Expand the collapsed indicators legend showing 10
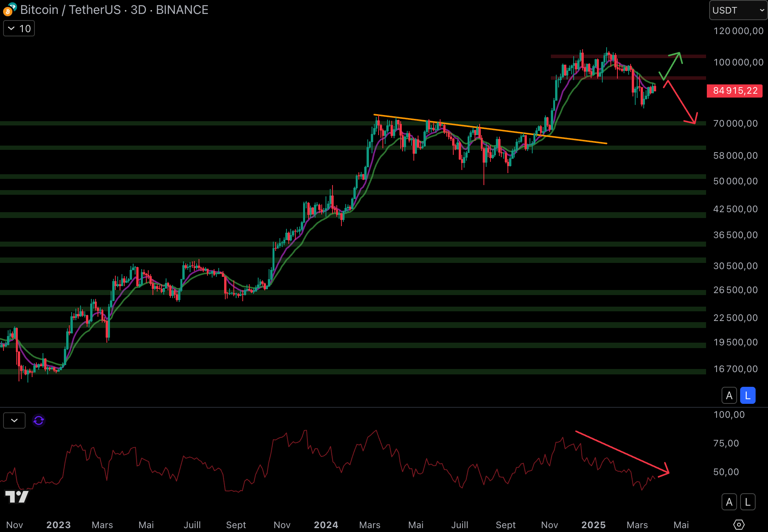This screenshot has height=532, width=768. [19, 29]
